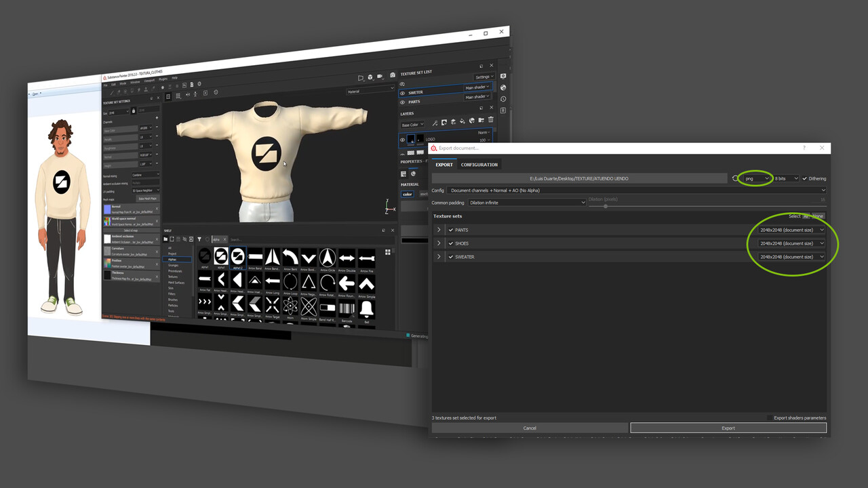
Task: Click the Cancel button in Export dialog
Action: click(x=530, y=428)
